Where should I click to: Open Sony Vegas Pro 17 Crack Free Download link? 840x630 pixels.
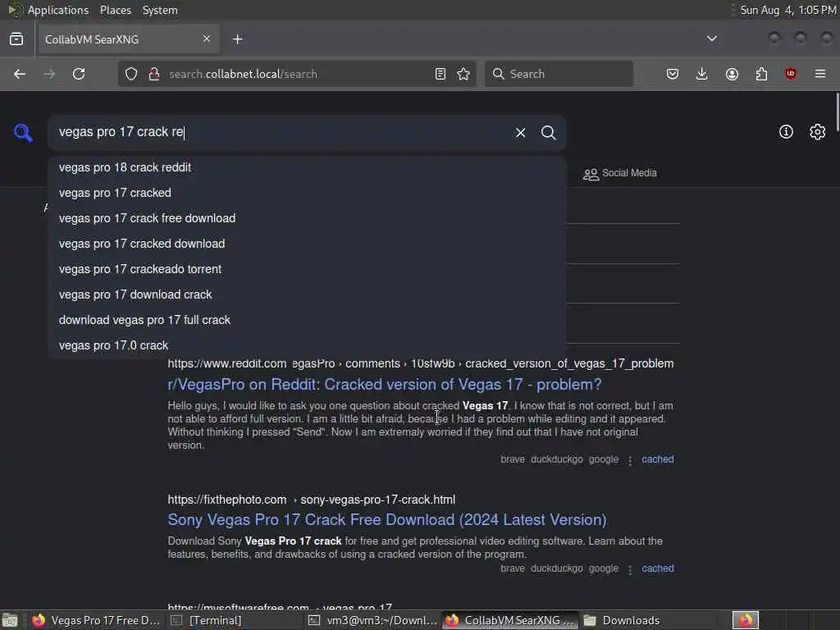point(387,519)
